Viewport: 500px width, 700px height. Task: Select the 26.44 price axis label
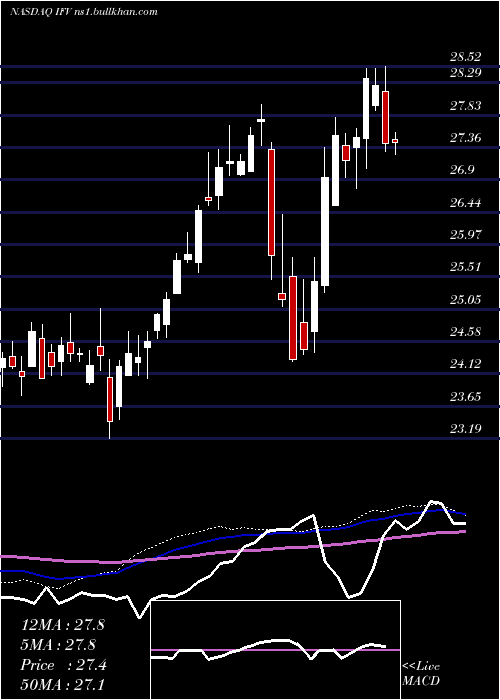click(466, 203)
